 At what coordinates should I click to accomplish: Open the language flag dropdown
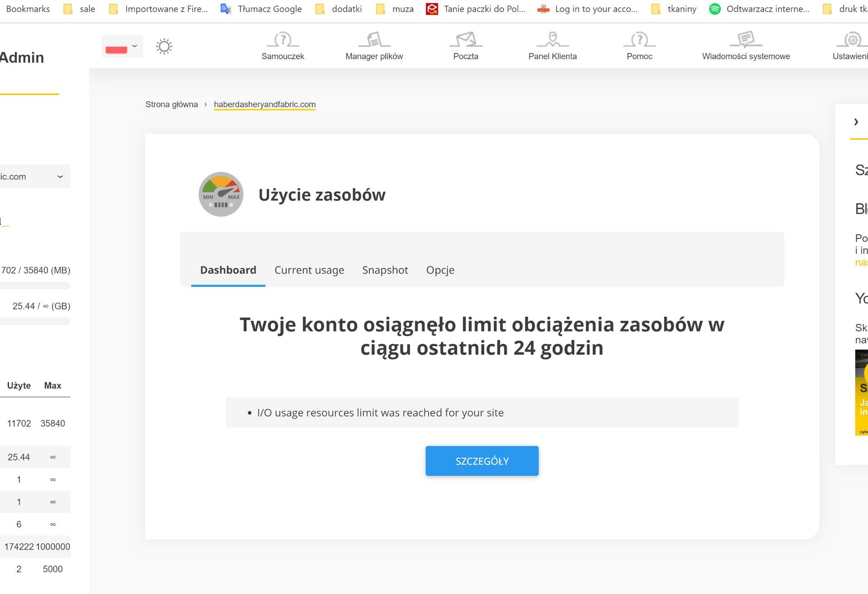[x=122, y=47]
